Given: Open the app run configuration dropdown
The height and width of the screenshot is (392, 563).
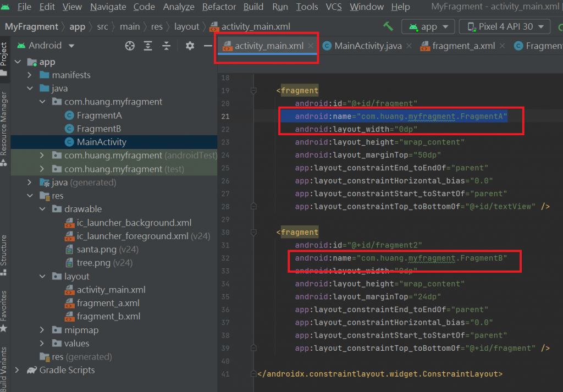Looking at the screenshot, I should tap(428, 26).
